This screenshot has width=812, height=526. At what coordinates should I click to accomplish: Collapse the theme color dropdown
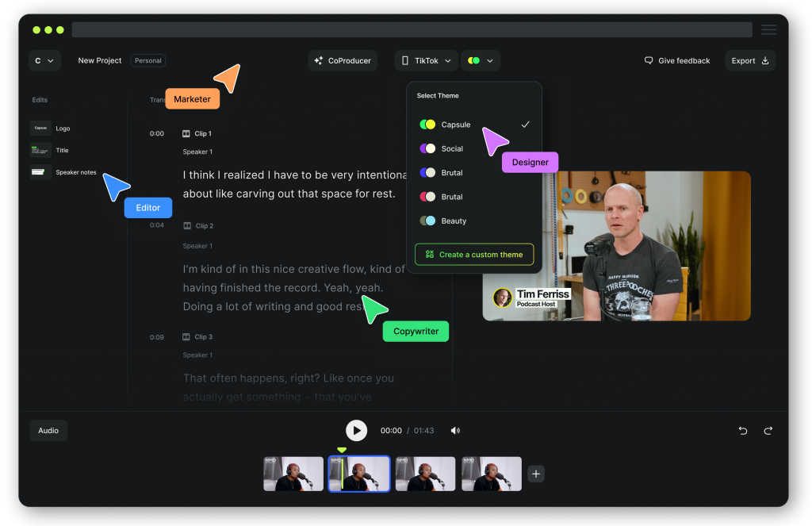coord(481,61)
